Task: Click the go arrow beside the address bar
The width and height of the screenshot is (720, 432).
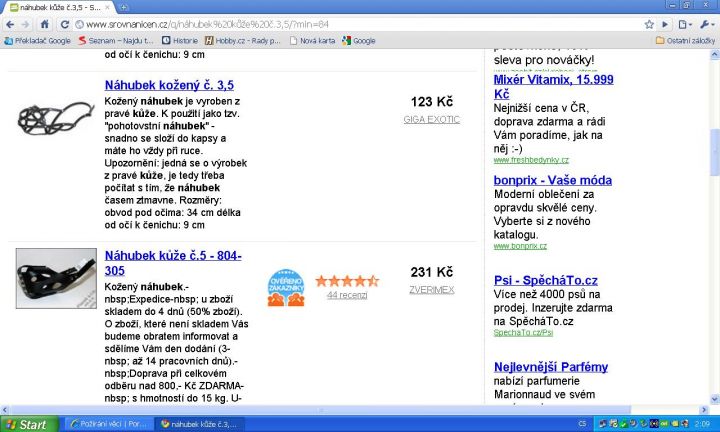Action: coord(665,24)
